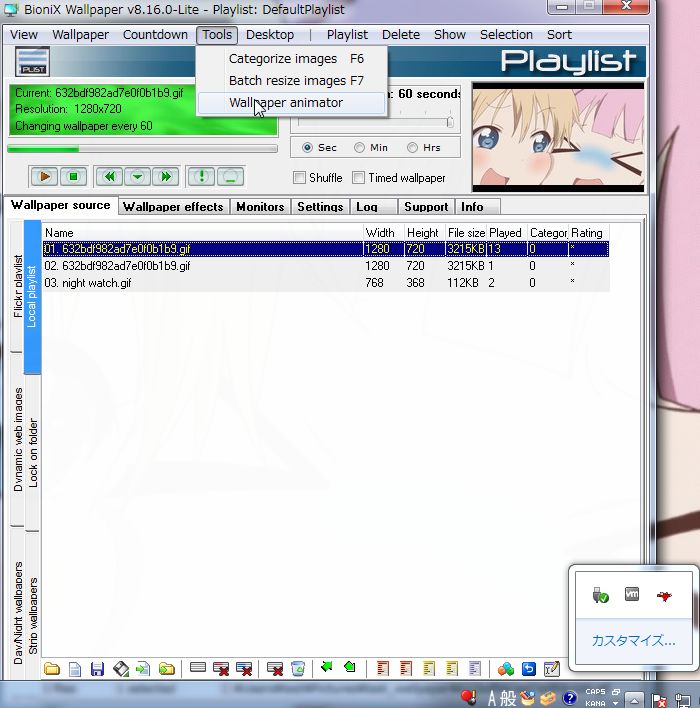
Task: Click the recycle bin icon in bottom toolbar
Action: click(x=297, y=669)
